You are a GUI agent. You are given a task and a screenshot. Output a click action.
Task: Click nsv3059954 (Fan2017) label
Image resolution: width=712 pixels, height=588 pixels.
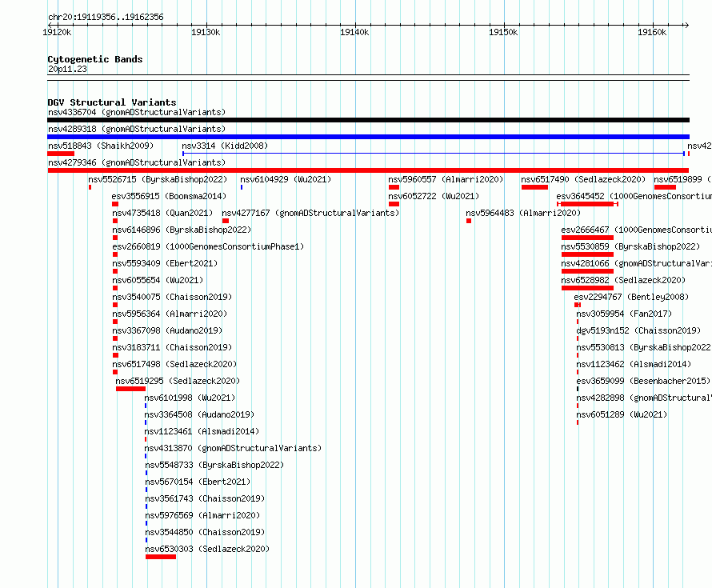tap(624, 314)
